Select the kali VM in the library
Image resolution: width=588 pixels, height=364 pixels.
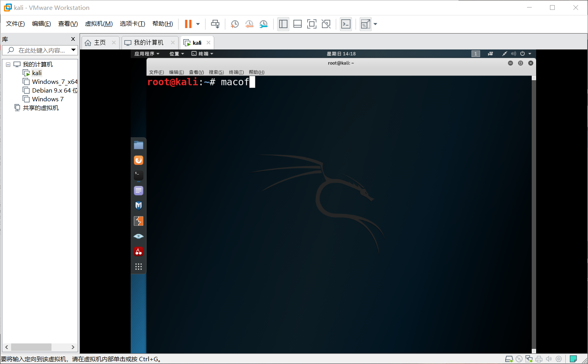point(36,73)
